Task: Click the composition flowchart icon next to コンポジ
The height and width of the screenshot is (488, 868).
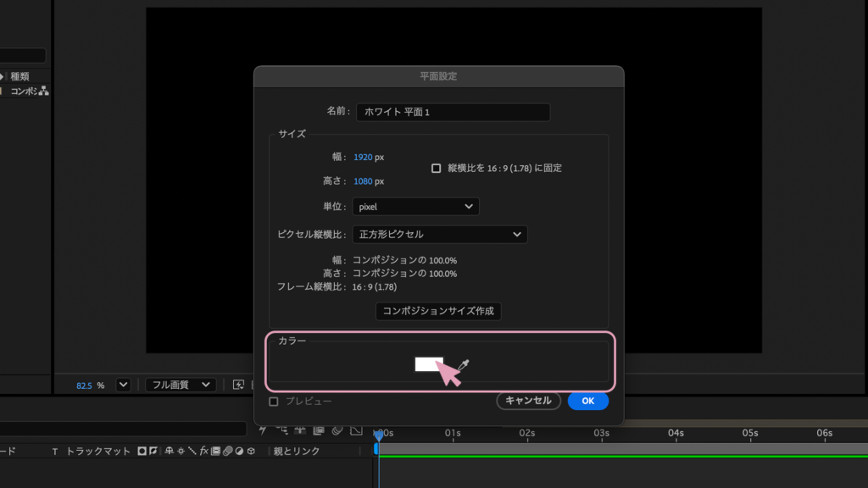Action: [x=44, y=91]
